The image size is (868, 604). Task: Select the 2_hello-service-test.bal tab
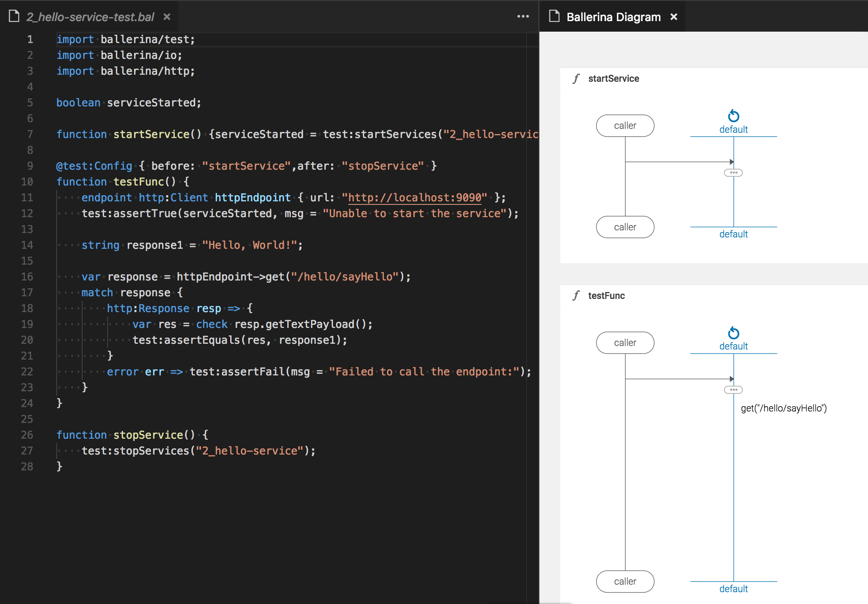90,17
